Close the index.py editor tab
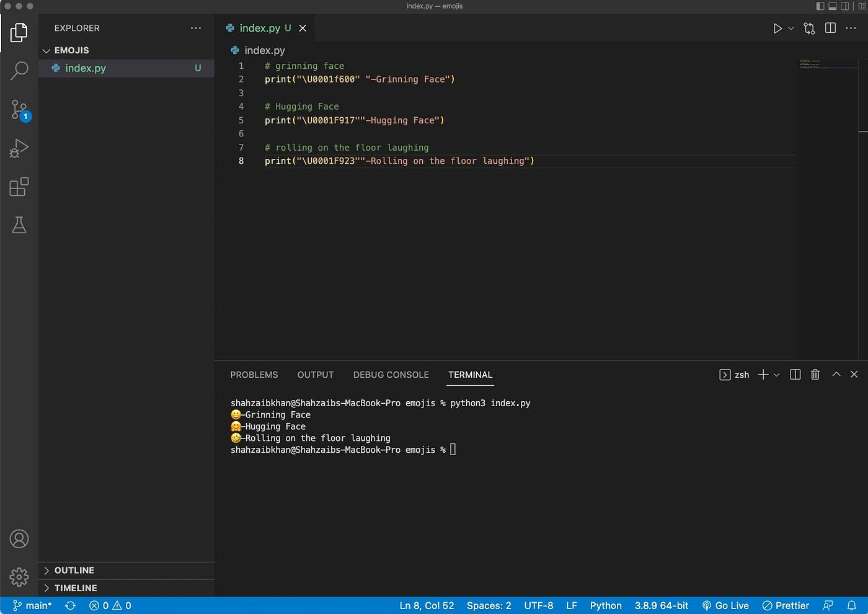The image size is (868, 614). [x=303, y=28]
